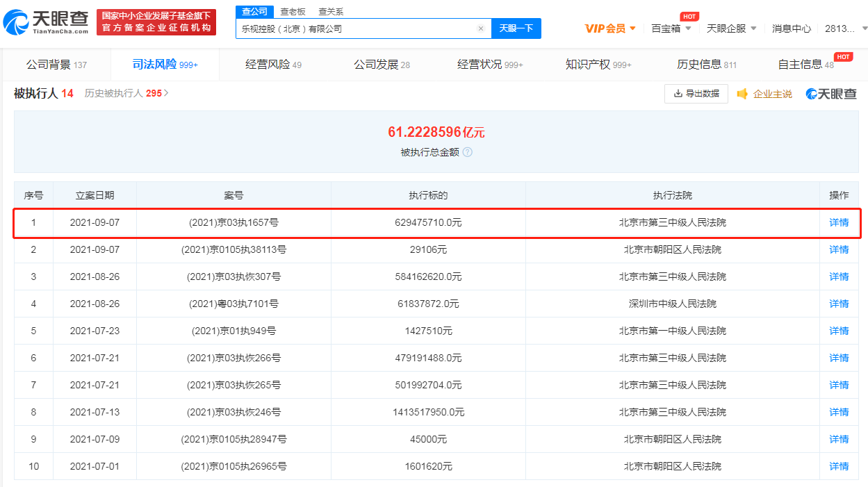Open the 百宝箱 dropdown menu
868x487 pixels.
pos(671,28)
